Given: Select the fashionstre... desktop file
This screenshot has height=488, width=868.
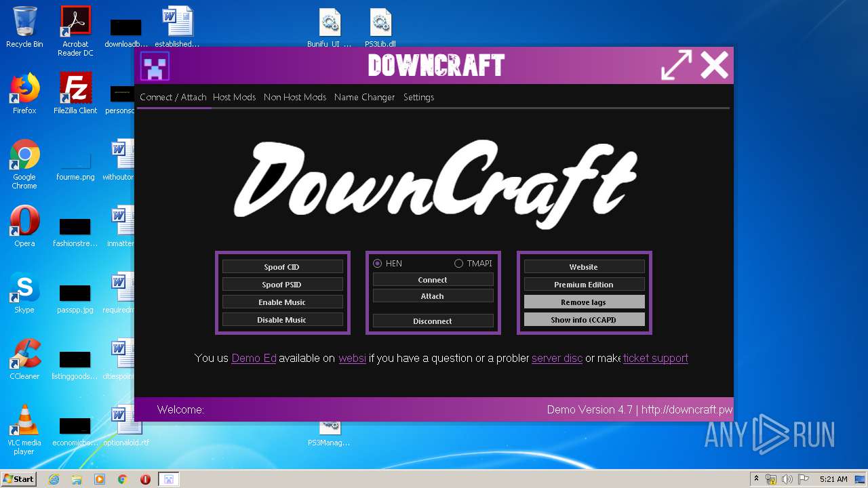Looking at the screenshot, I should [x=75, y=232].
